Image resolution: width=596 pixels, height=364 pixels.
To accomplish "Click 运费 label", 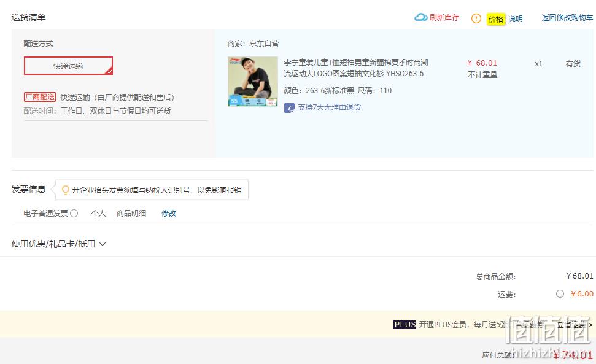I will point(507,295).
